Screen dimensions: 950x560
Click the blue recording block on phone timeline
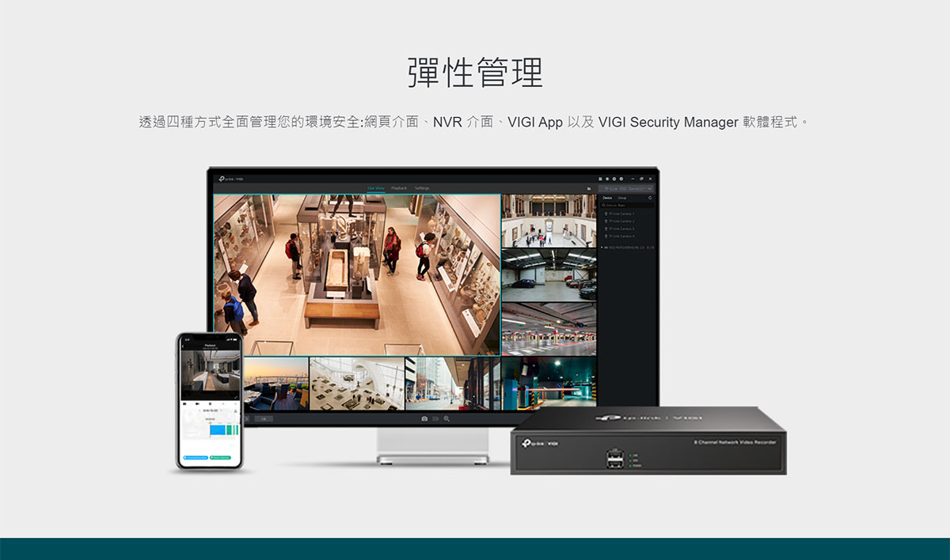(x=217, y=429)
